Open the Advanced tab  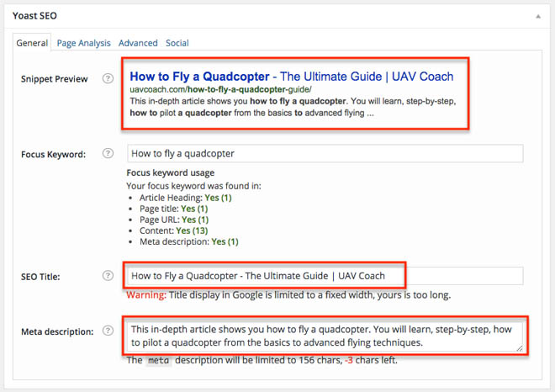click(138, 43)
